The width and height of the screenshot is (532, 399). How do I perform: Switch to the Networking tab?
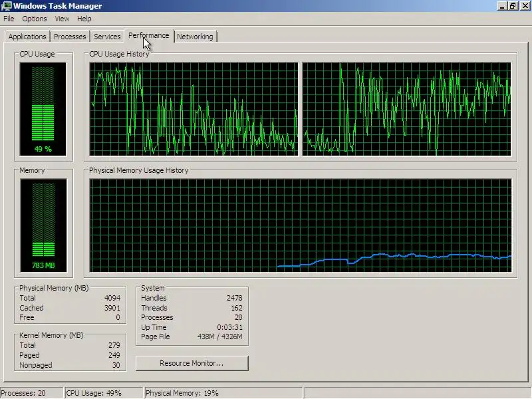pos(195,37)
